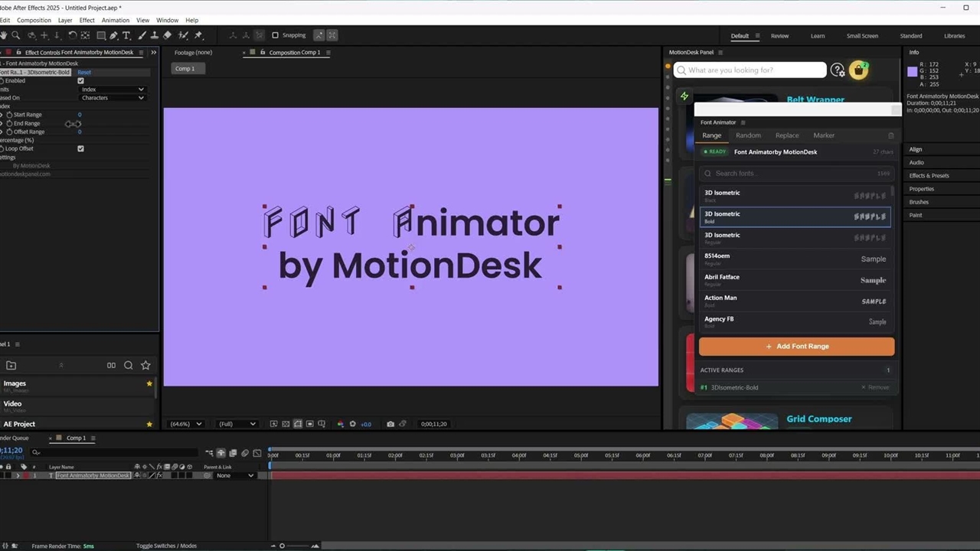
Task: Expand the Start Range property
Action: pyautogui.click(x=2, y=115)
